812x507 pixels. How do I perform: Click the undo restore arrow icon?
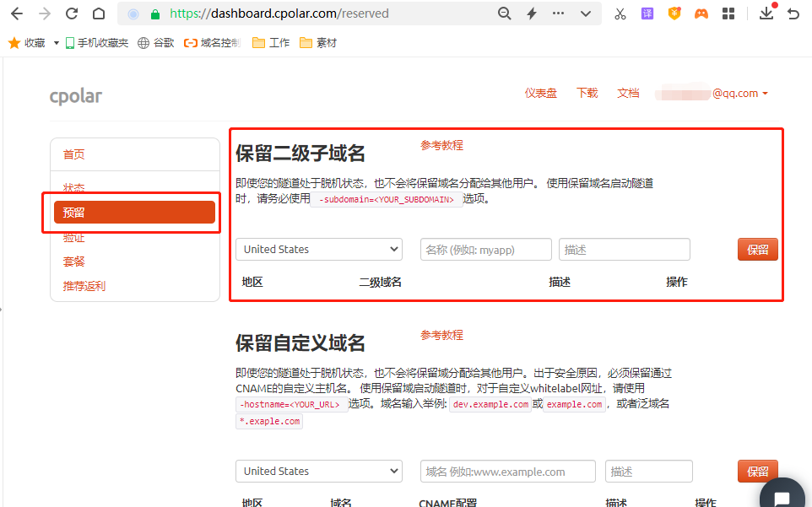pos(793,14)
